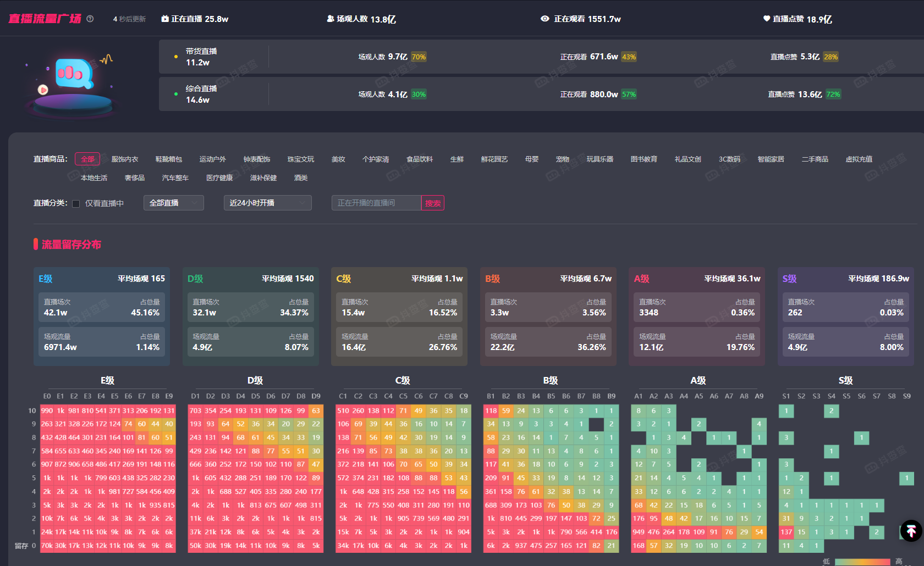Image resolution: width=924 pixels, height=566 pixels.
Task: Select the 滋补保健 category
Action: 263,177
